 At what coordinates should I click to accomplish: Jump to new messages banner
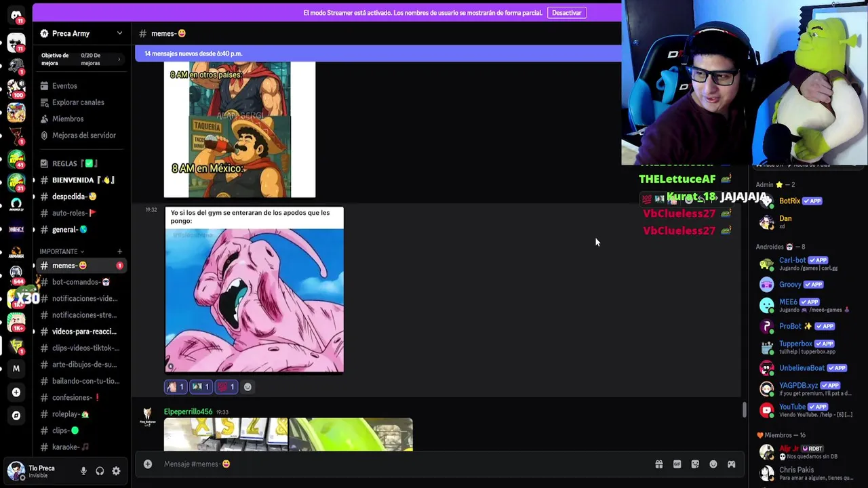pyautogui.click(x=378, y=54)
